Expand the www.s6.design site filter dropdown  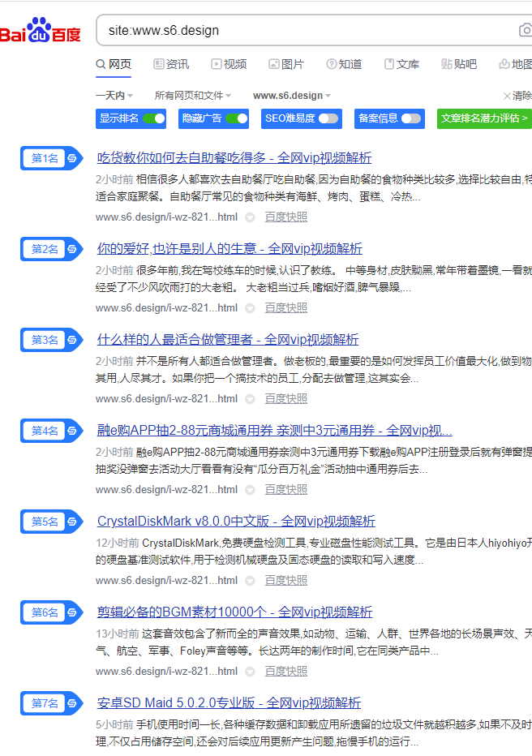pos(292,96)
